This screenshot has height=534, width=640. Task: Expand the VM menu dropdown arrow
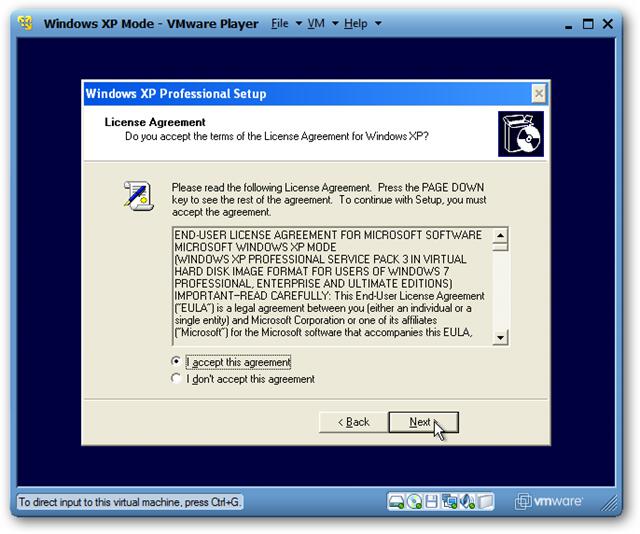pos(335,24)
